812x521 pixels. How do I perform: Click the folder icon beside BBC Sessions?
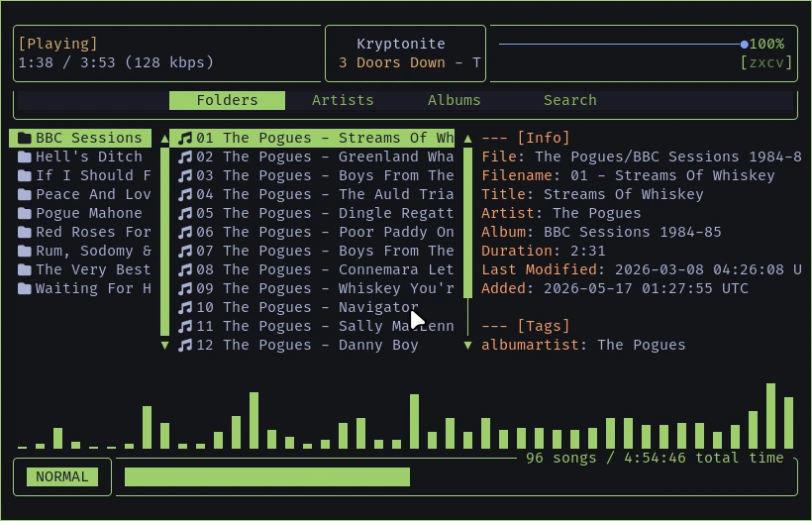coord(25,139)
